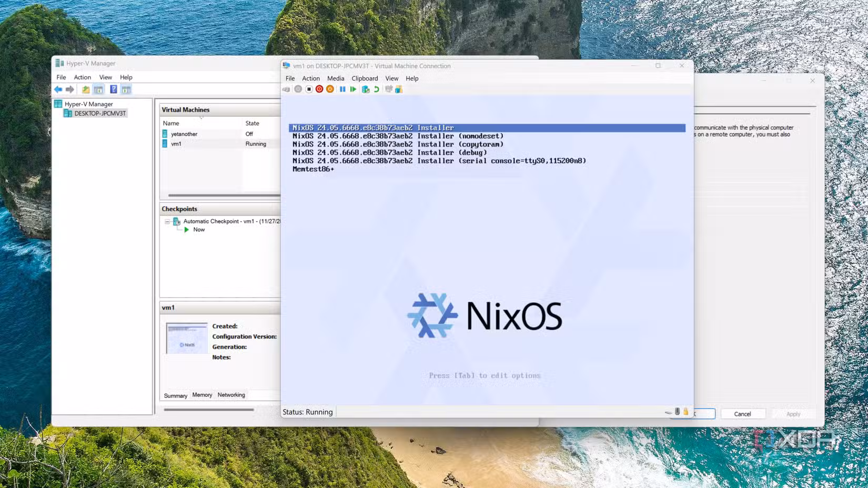Viewport: 868px width, 488px height.
Task: Open View menu in Hyper-V Manager
Action: pyautogui.click(x=105, y=77)
